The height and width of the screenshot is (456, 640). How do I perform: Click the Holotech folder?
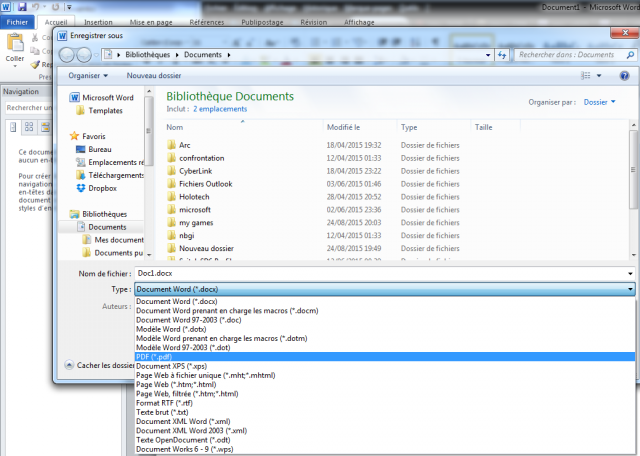point(188,197)
